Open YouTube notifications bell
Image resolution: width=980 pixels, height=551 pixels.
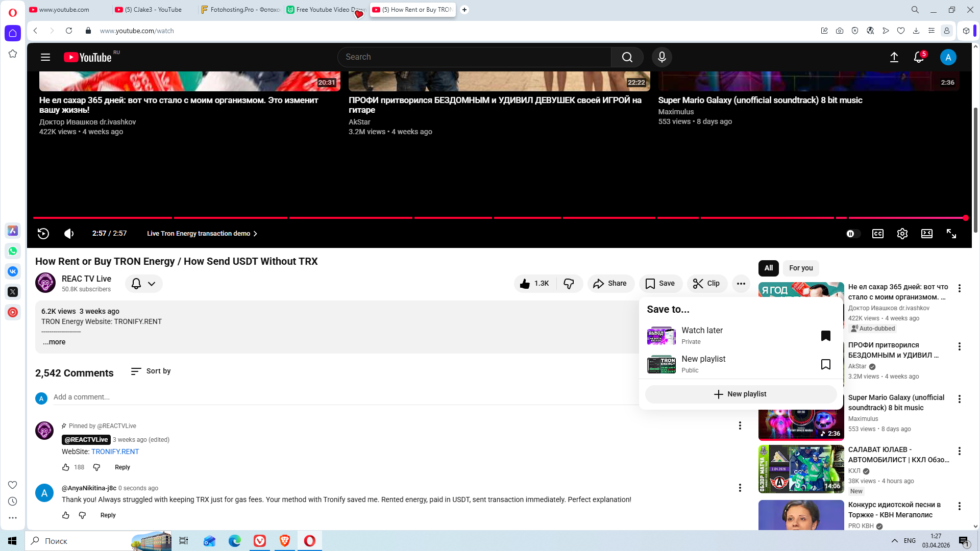[x=919, y=57]
